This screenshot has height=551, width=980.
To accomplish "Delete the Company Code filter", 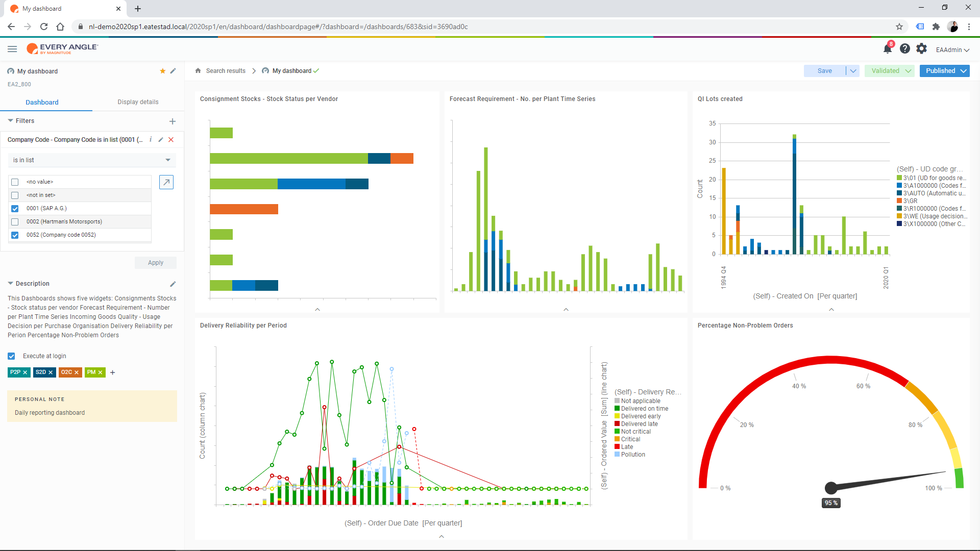I will (171, 140).
